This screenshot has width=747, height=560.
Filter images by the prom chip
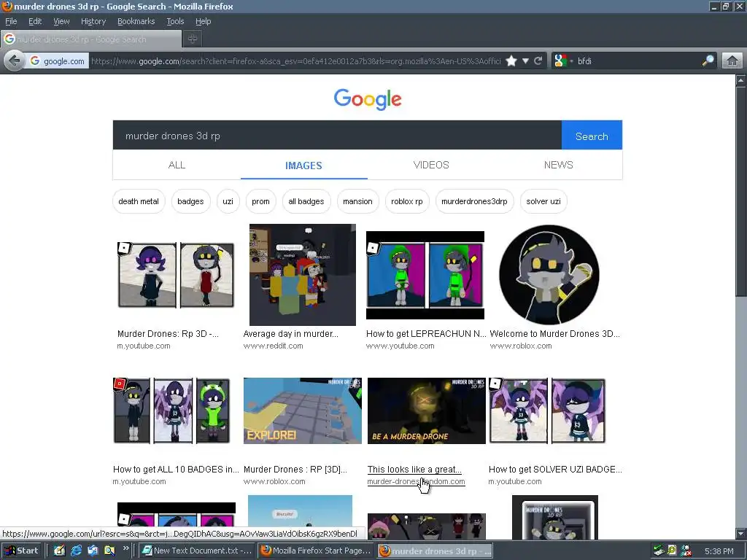pos(260,201)
